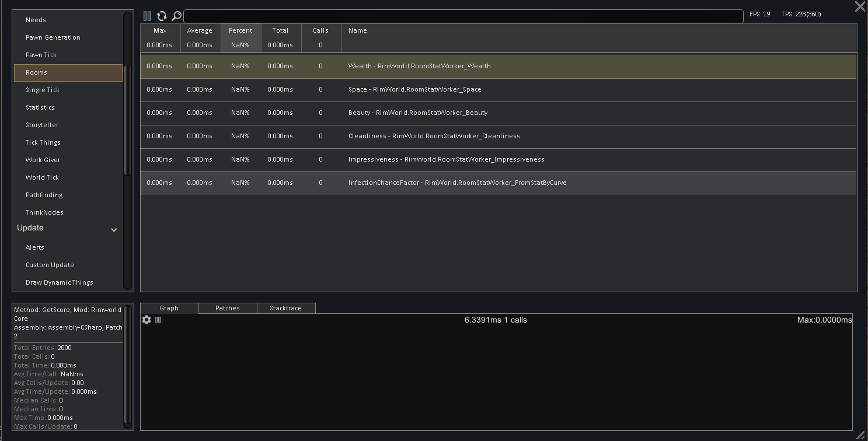The image size is (868, 441).
Task: Select the Custom Update category
Action: [68, 265]
